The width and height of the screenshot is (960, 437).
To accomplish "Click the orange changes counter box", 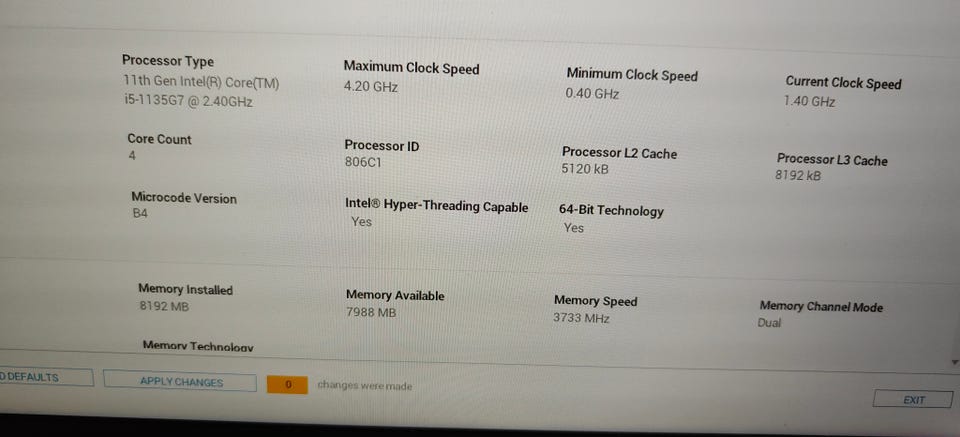I will (288, 384).
